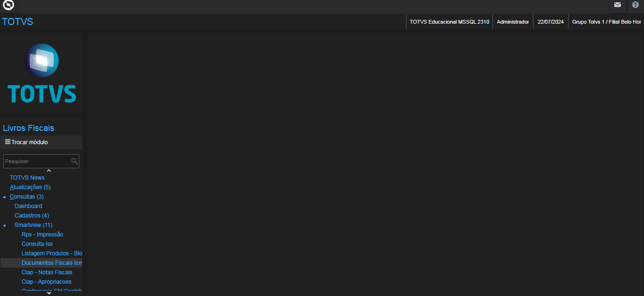Open Ciap - Apropriacoes item

point(47,282)
